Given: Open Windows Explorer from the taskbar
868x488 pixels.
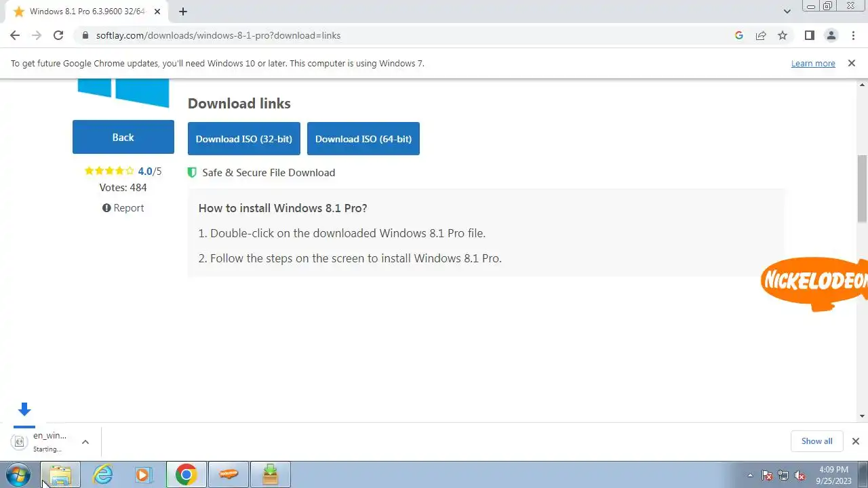Looking at the screenshot, I should pyautogui.click(x=60, y=474).
